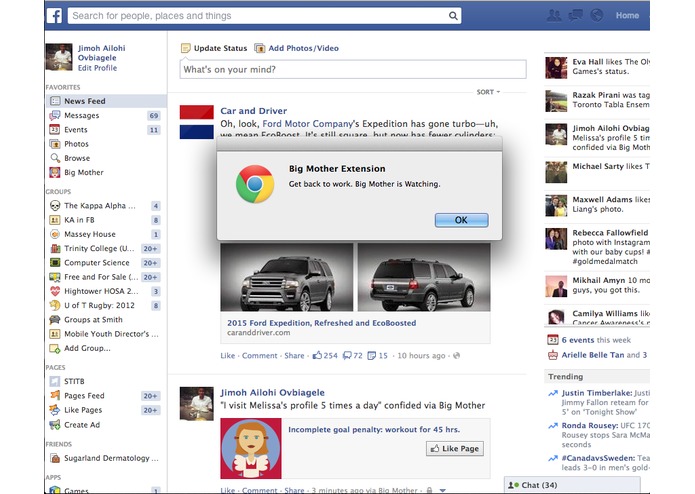Click the Create Ad icon
Screen dimensions: 695x494
click(x=55, y=424)
